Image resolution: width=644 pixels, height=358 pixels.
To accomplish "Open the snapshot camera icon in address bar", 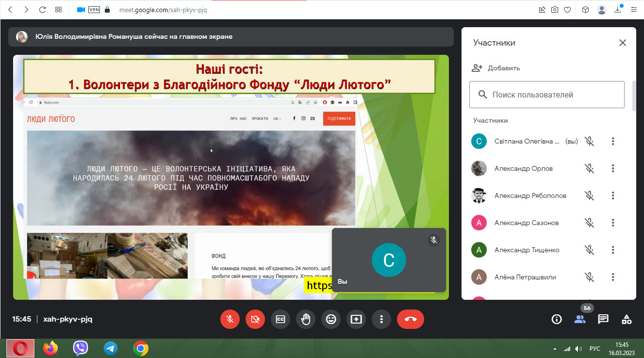I will [555, 10].
